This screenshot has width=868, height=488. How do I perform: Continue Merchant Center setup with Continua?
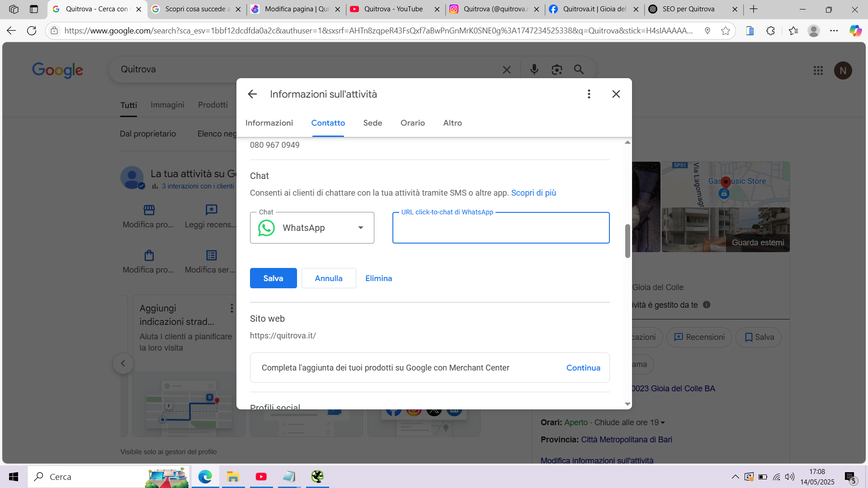pos(583,368)
